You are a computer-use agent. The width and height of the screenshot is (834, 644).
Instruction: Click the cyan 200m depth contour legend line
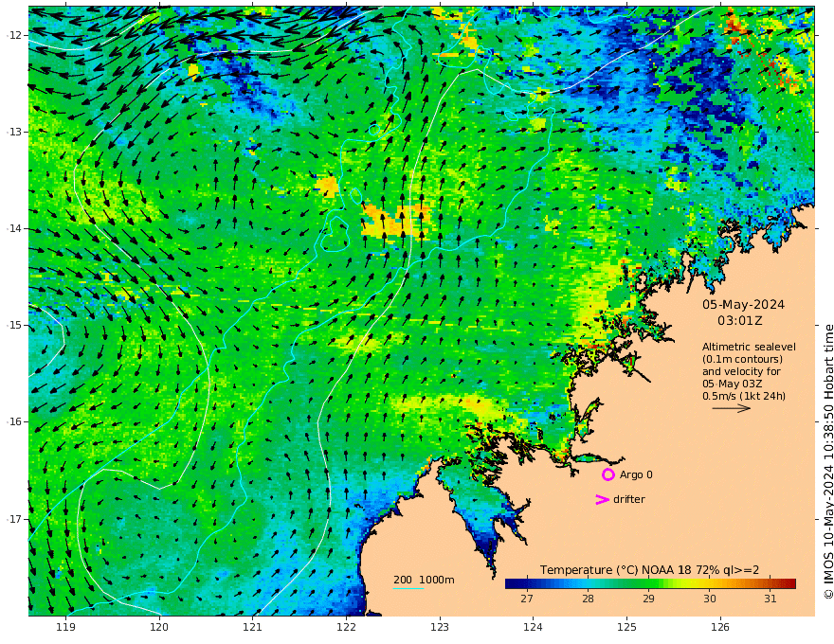pyautogui.click(x=408, y=588)
